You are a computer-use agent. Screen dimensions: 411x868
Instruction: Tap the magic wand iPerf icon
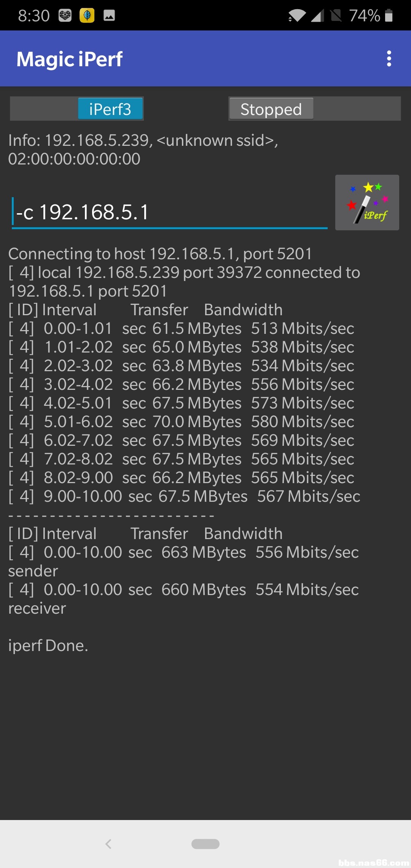tap(367, 203)
